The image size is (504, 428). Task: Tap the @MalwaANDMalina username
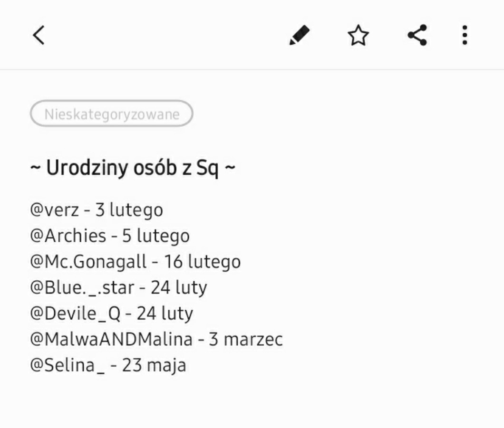pos(111,340)
